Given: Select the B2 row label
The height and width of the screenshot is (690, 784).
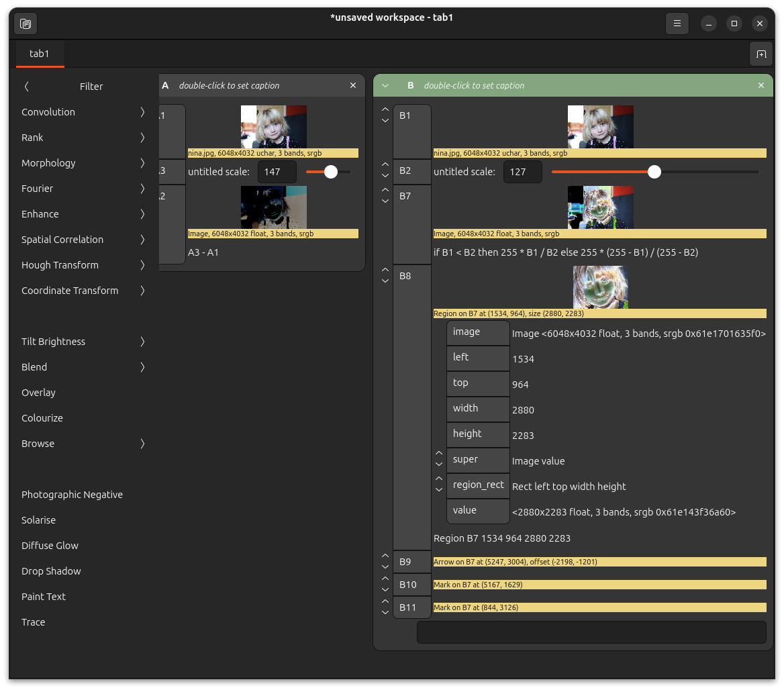Looking at the screenshot, I should (x=412, y=172).
